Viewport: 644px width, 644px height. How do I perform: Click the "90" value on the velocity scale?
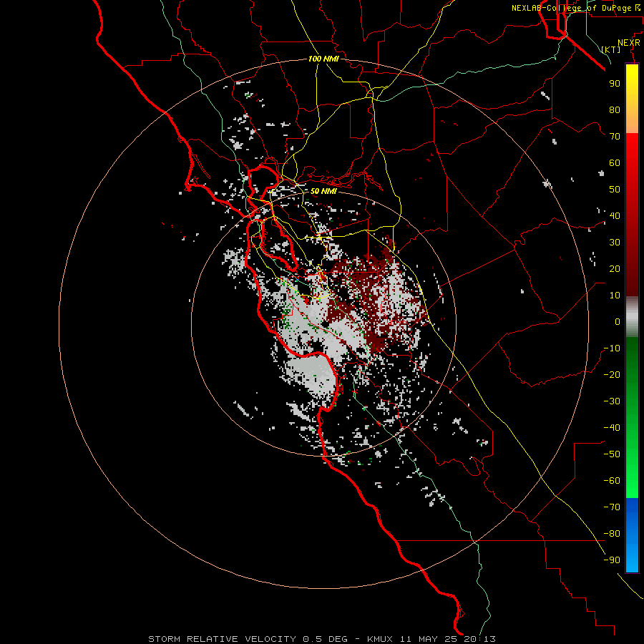615,84
